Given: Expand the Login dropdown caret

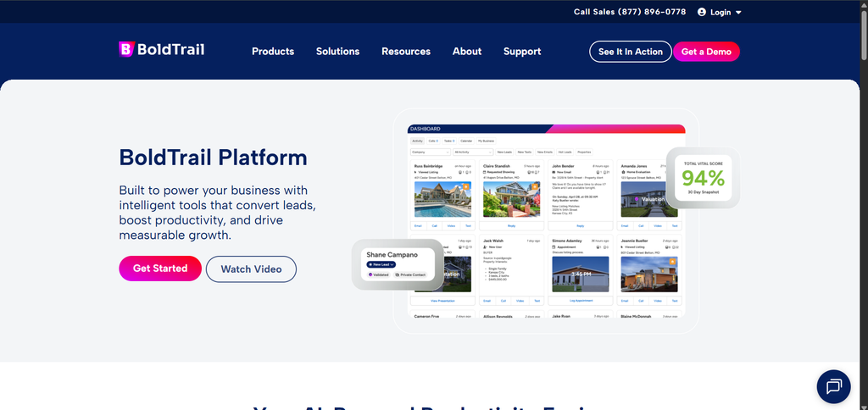Looking at the screenshot, I should [738, 13].
